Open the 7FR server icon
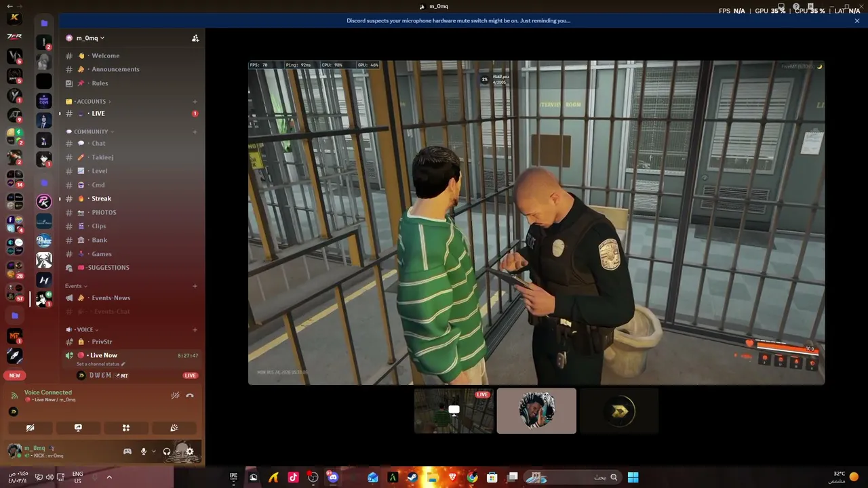Viewport: 868px width, 488px height. (14, 37)
